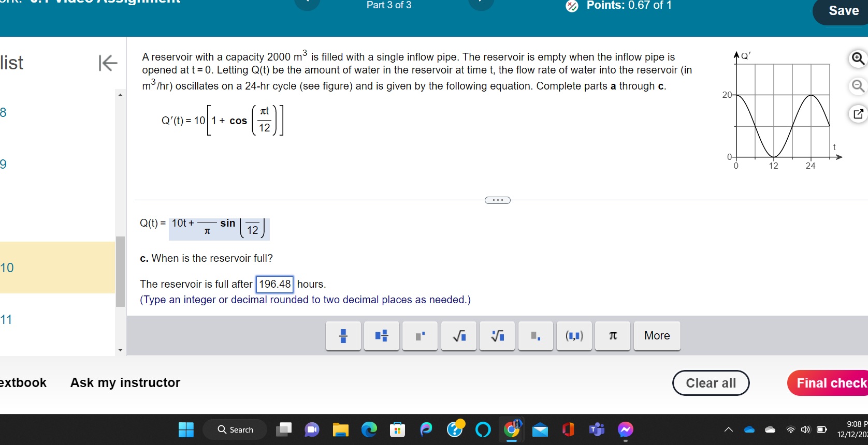Open More math symbols palette
The image size is (868, 445).
click(657, 336)
